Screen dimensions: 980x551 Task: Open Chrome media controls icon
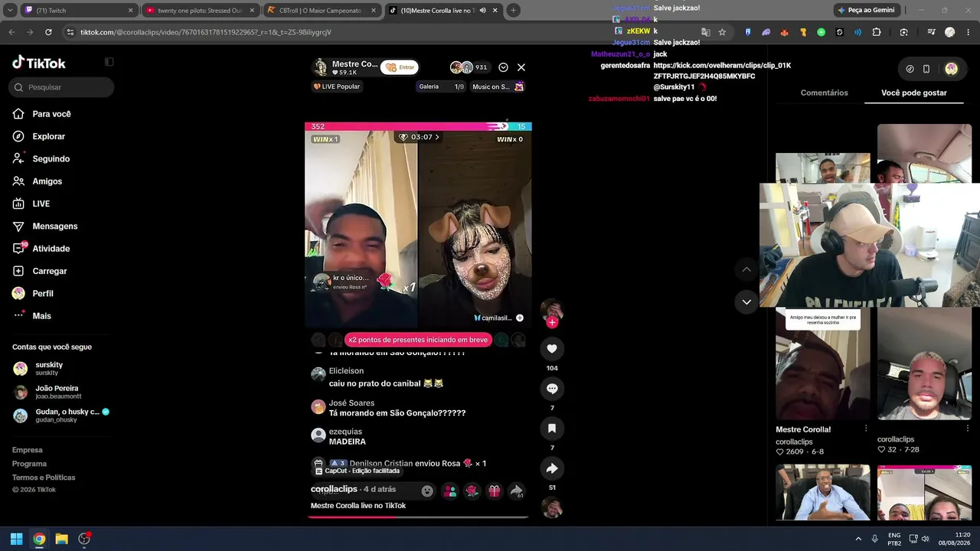tap(931, 32)
